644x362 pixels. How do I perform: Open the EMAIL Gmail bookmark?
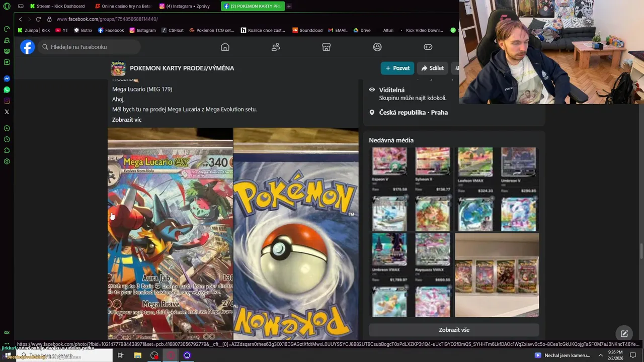coord(338,30)
